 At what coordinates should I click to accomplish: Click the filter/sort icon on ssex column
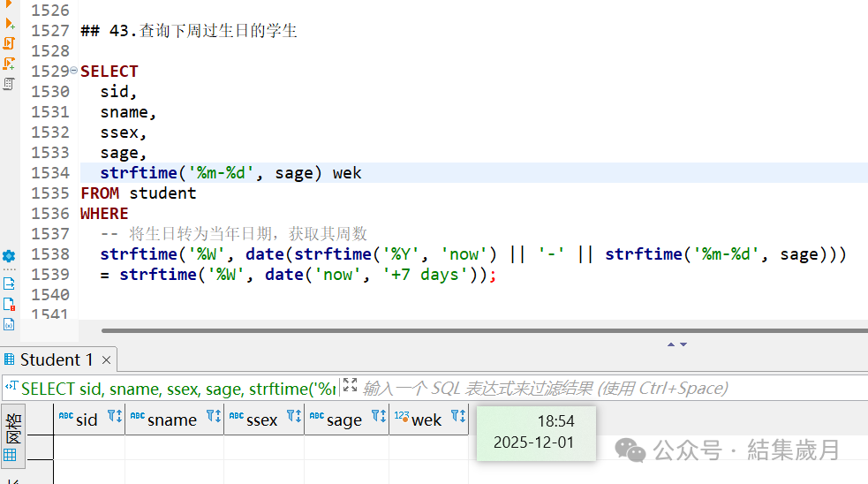point(294,416)
